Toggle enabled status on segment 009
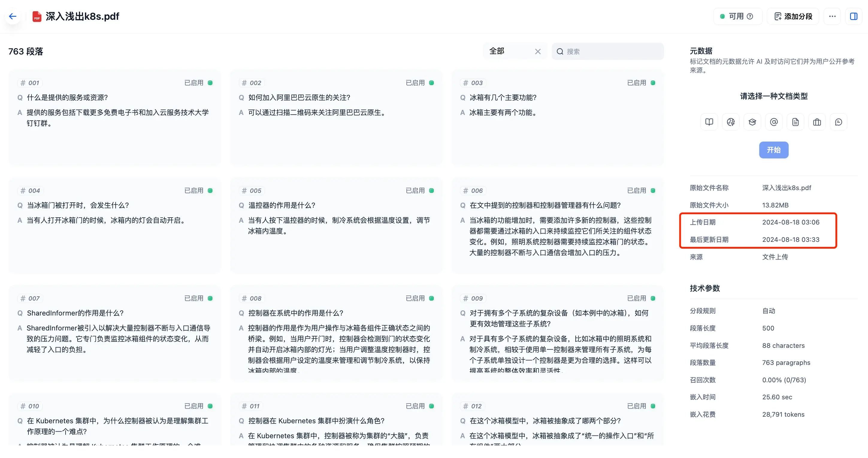Viewport: 868px width, 458px height. coord(653,298)
